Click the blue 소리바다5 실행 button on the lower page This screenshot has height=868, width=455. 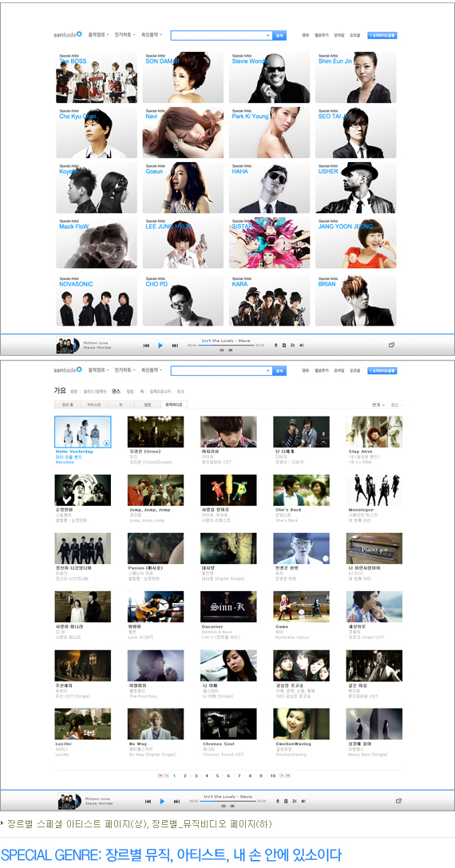point(382,370)
